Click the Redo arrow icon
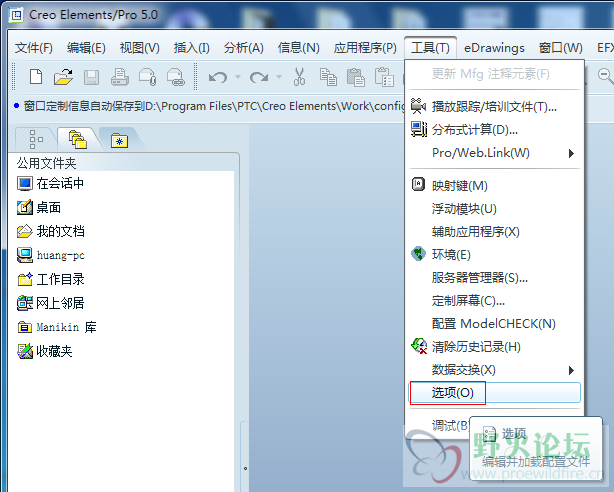Screen dimensions: 614x492 click(259, 77)
